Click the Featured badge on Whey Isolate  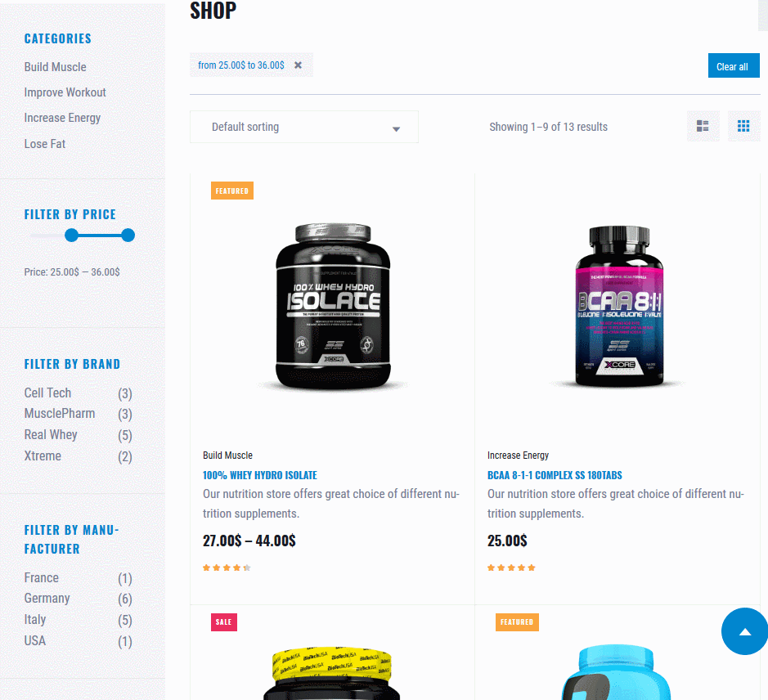pyautogui.click(x=232, y=191)
